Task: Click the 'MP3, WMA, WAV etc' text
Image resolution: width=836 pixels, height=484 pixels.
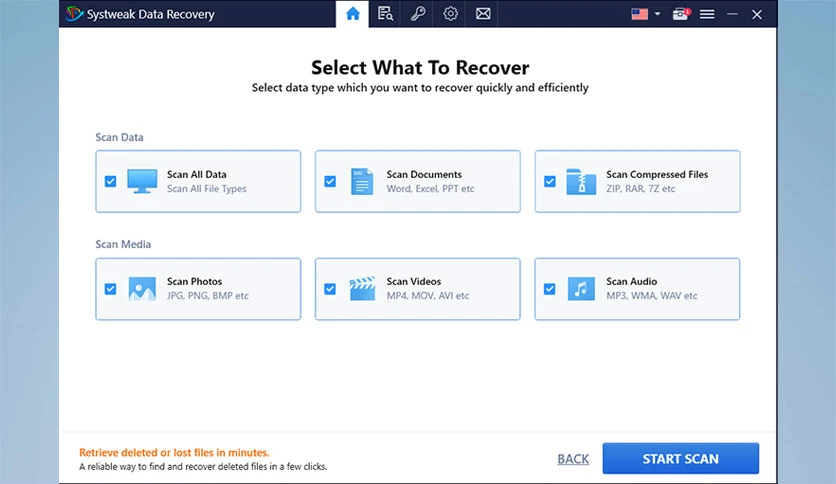Action: (652, 296)
